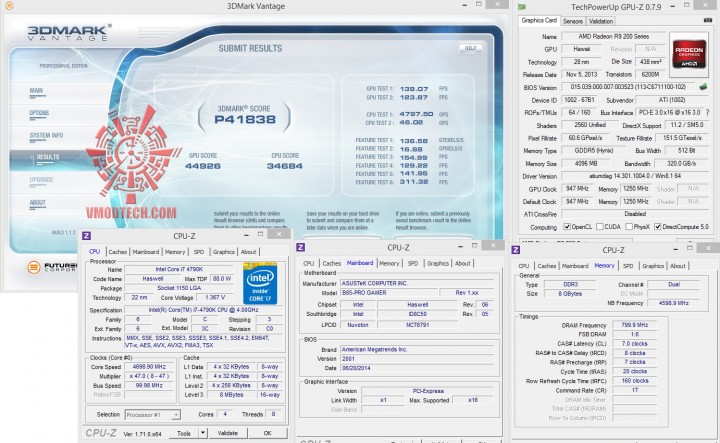Viewport: 720px width, 443px height.
Task: Open ABOUT in the 3DMark Vantage sidebar
Action: [x=38, y=202]
